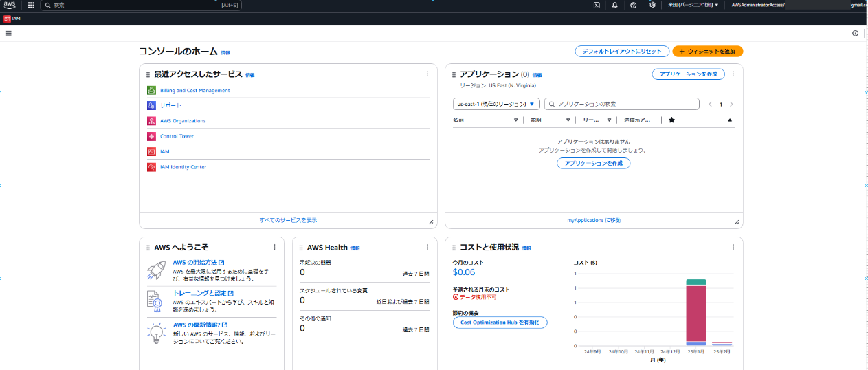This screenshot has width=868, height=370.
Task: Click the ウィジェットを追加 button
Action: [708, 52]
